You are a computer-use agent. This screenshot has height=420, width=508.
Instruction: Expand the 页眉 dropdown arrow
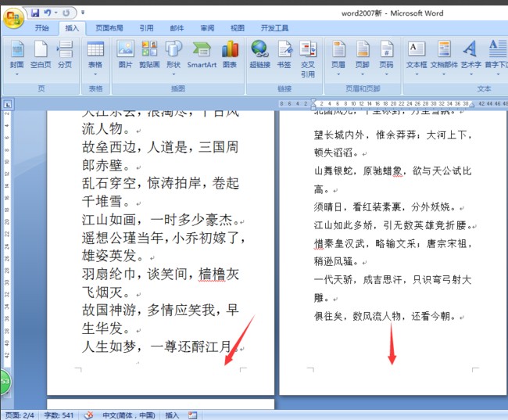(x=338, y=74)
